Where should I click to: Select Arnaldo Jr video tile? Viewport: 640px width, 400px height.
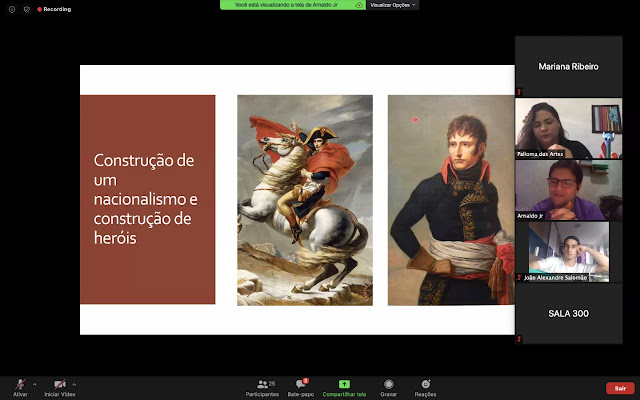(x=569, y=190)
